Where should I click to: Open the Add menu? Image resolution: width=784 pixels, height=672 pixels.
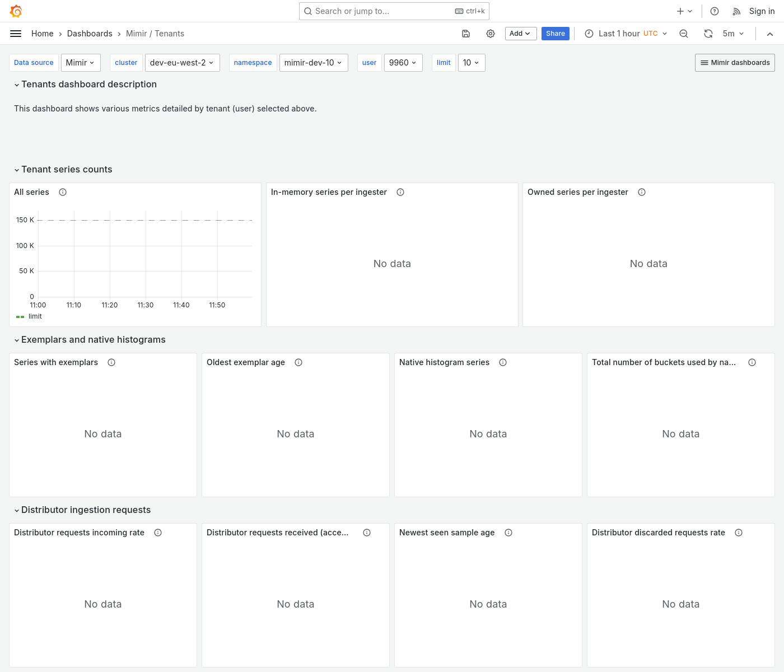[x=520, y=34]
